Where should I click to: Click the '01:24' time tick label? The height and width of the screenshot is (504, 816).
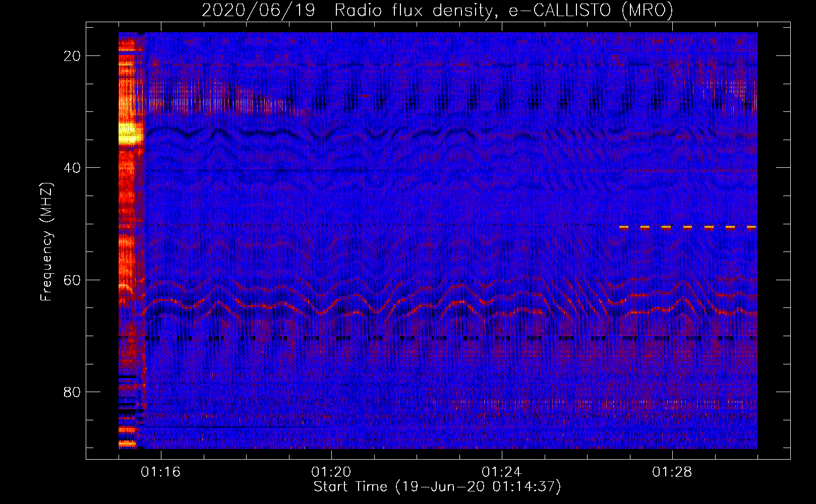click(x=501, y=472)
